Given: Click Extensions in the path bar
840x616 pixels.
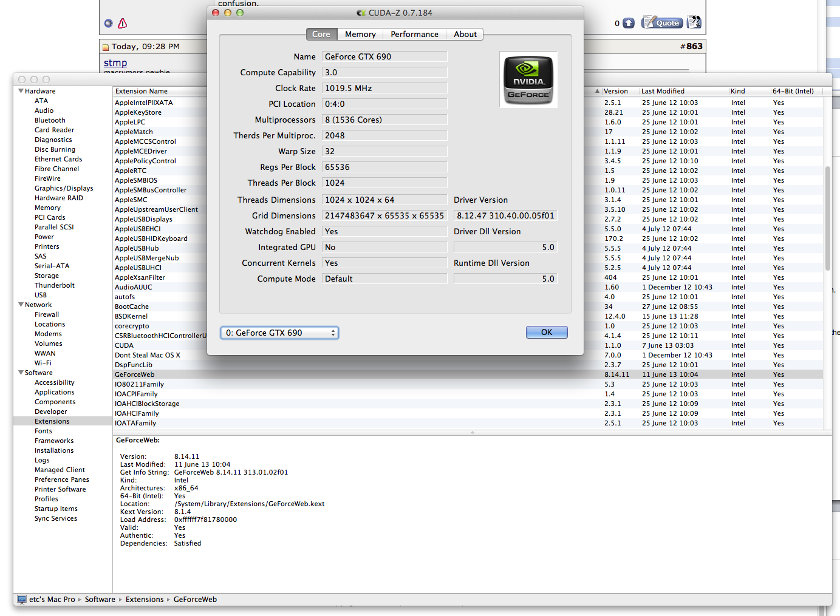Looking at the screenshot, I should [145, 599].
